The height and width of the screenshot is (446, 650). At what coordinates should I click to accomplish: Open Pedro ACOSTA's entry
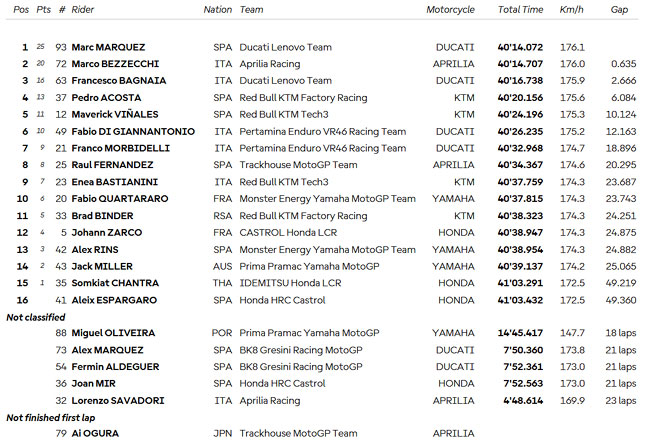(x=106, y=98)
